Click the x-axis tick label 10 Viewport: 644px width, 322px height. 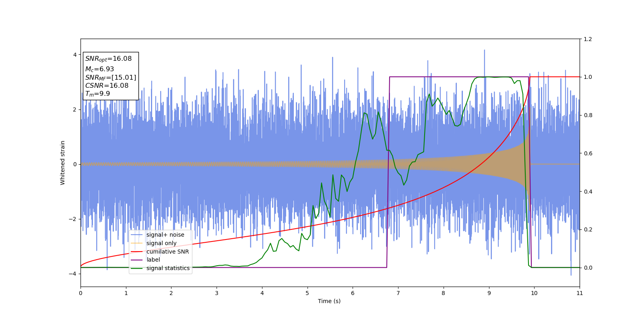(534, 293)
